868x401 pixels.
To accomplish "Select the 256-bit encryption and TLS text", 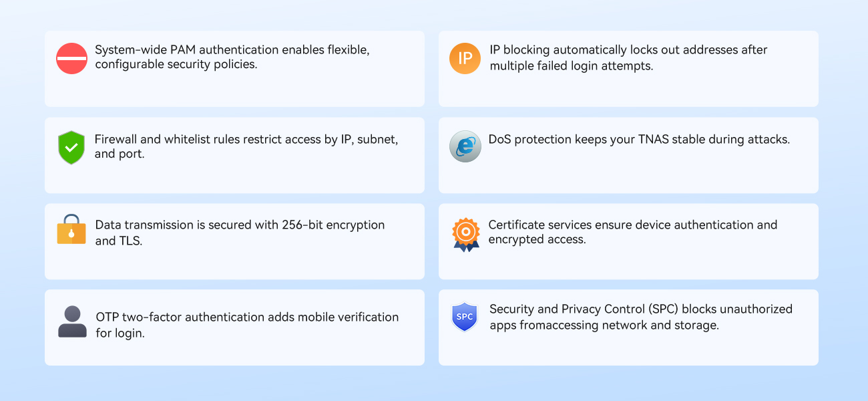I will tap(240, 233).
